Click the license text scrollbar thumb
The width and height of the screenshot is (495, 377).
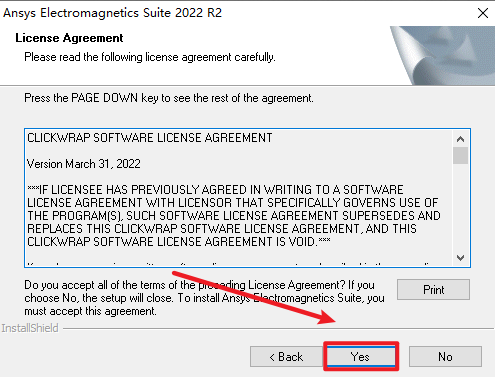coord(460,155)
